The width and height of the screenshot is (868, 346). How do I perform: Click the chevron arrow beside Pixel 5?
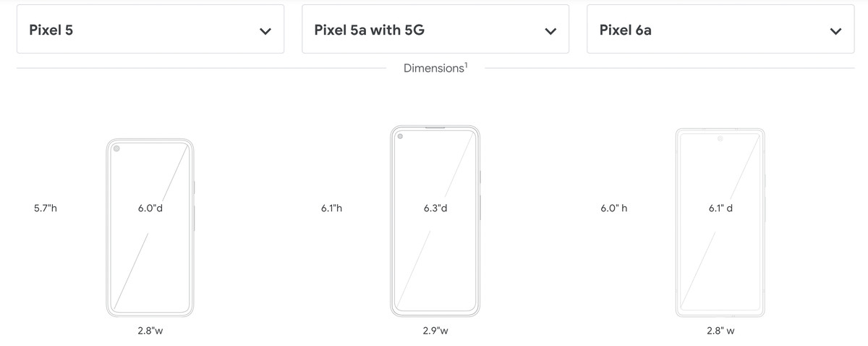pyautogui.click(x=265, y=31)
